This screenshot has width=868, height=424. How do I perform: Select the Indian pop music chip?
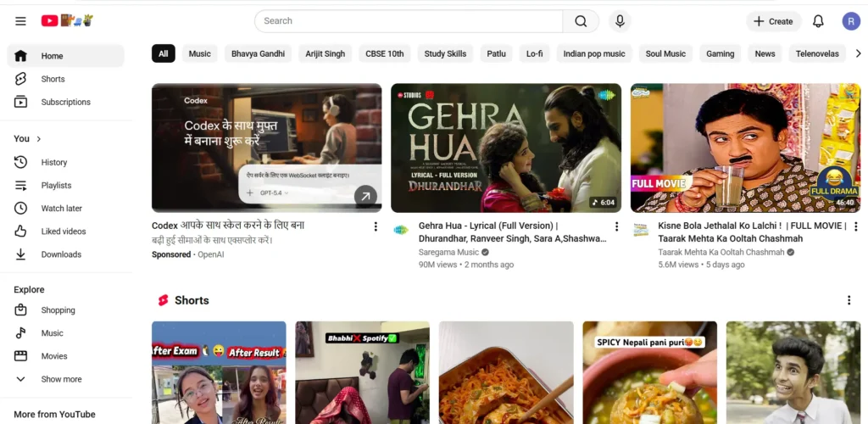tap(594, 53)
